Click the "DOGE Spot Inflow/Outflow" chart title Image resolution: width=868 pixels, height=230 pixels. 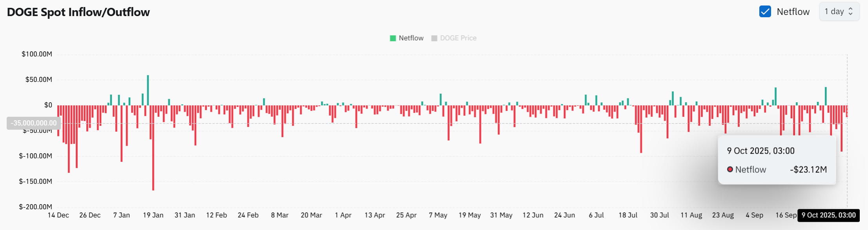78,12
